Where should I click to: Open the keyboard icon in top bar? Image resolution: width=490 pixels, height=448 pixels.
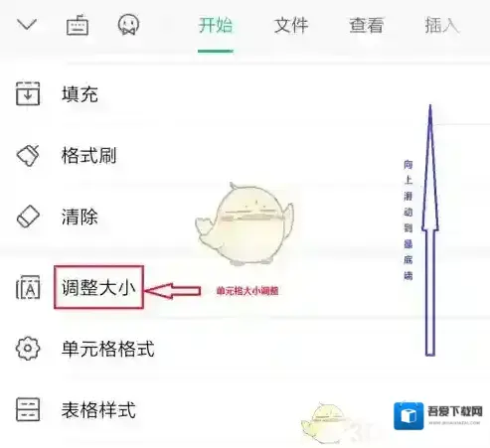[78, 25]
